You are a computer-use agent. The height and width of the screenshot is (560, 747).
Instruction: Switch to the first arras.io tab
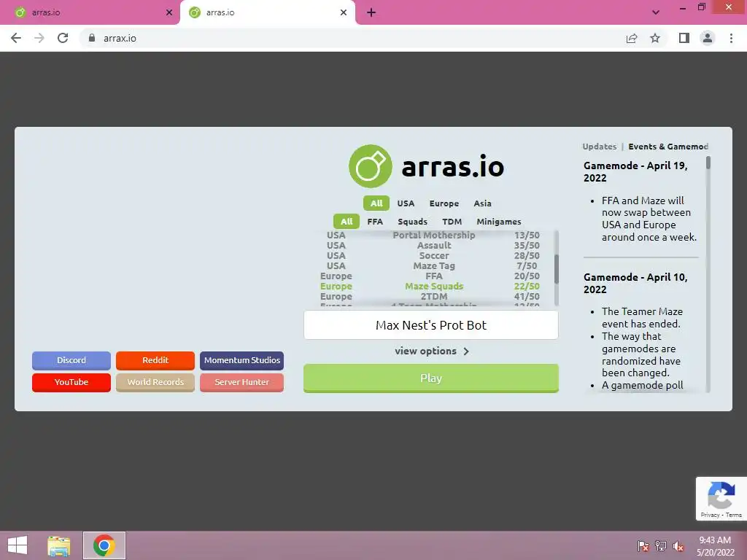click(x=90, y=13)
